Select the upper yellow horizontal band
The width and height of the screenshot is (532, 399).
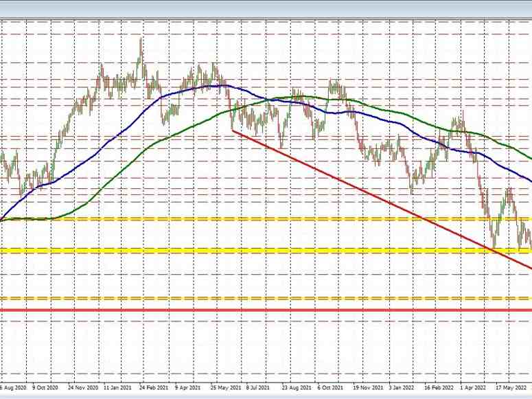click(x=266, y=219)
